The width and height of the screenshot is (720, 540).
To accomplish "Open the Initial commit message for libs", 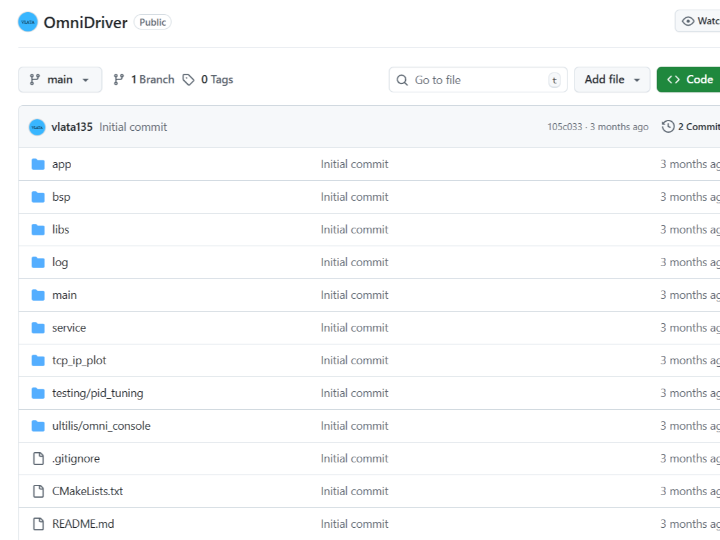I will (x=354, y=230).
